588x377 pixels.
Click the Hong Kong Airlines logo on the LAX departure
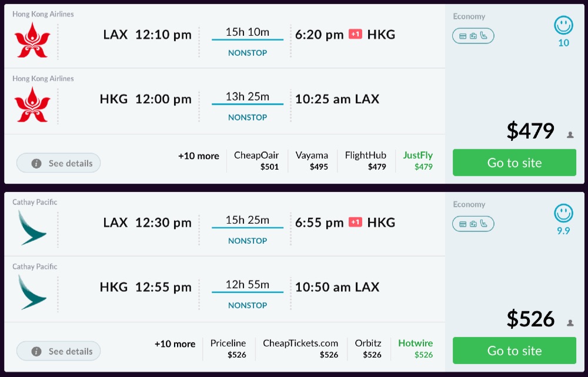33,40
